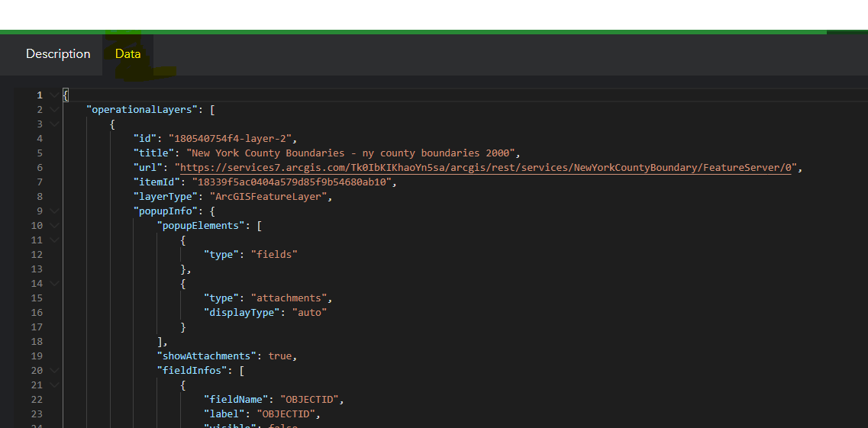Collapse the fields element block at line 11
868x428 pixels.
point(53,240)
